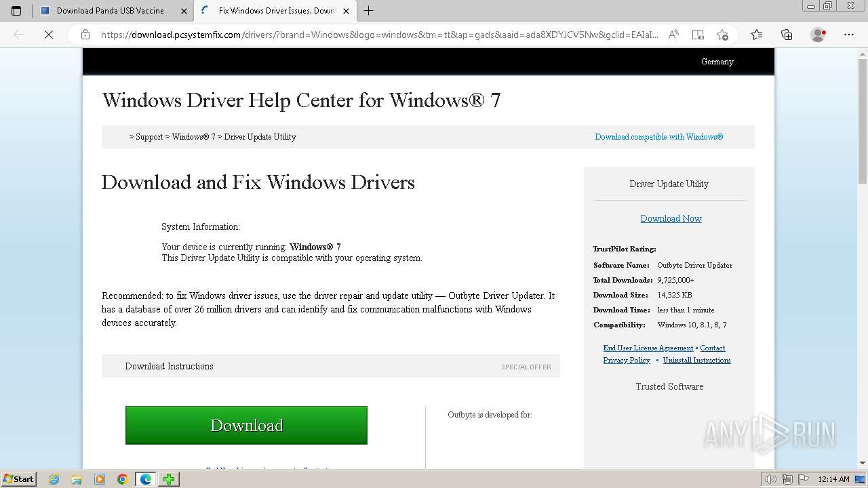Click the Windows Driver Help Center heading
The image size is (868, 488).
click(x=301, y=100)
